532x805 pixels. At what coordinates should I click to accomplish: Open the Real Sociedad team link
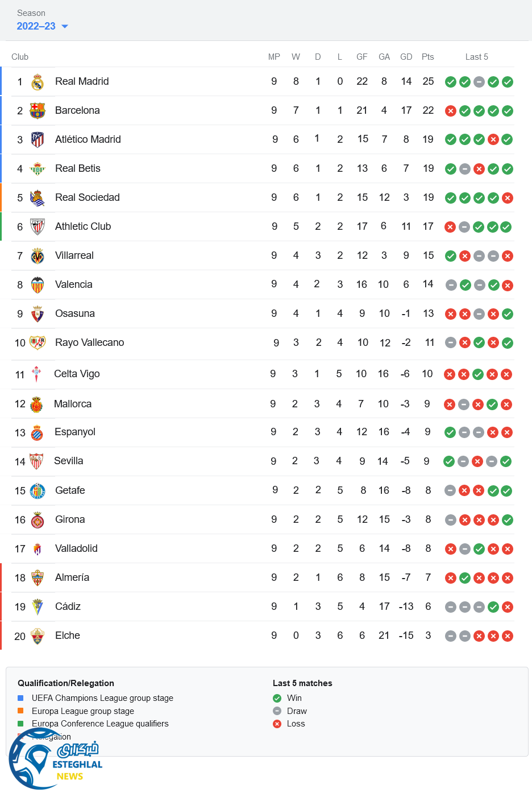click(x=87, y=197)
